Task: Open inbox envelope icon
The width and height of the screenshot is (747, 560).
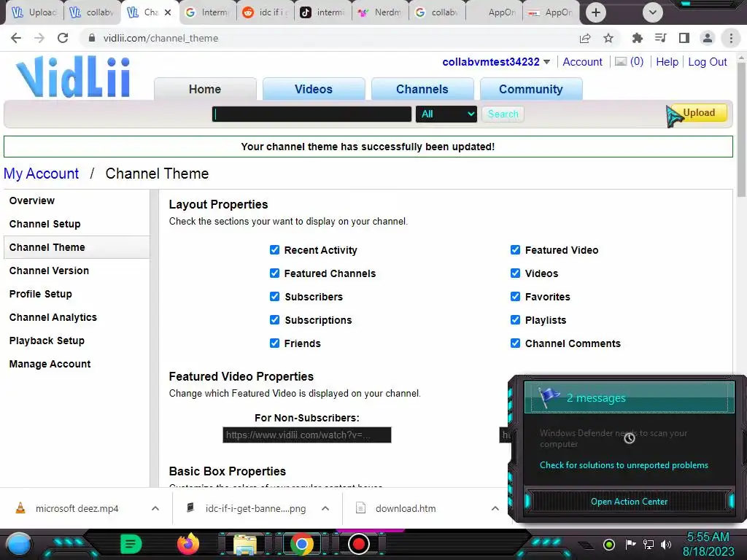Action: click(x=620, y=61)
